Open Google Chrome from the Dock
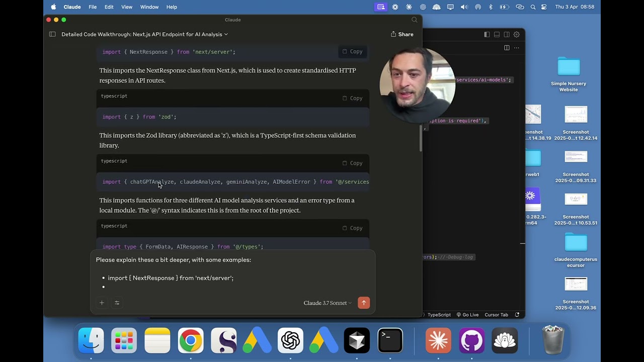Screen dimensions: 644x362 [x=191, y=341]
